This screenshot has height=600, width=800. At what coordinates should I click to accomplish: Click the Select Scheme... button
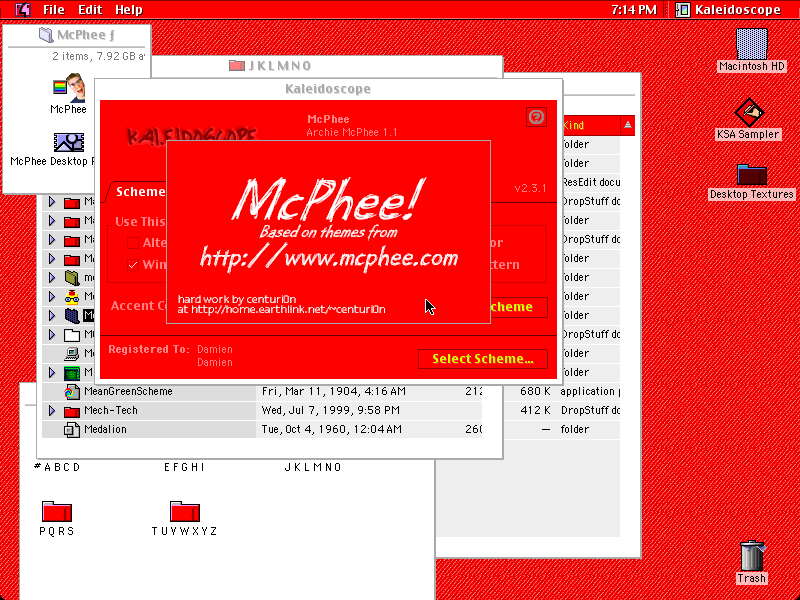point(483,359)
